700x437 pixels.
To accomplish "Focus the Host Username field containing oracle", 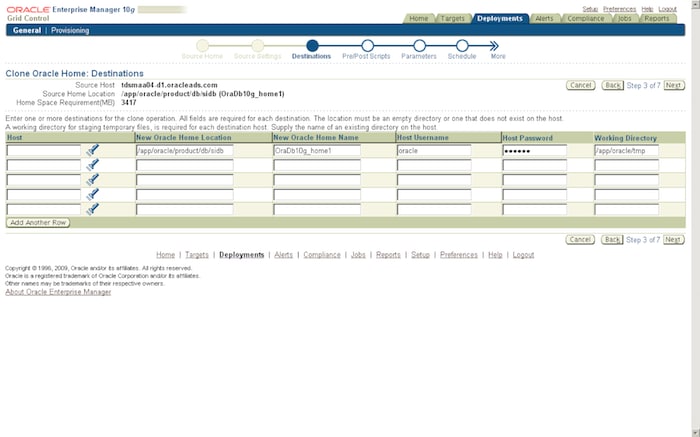I will coord(434,150).
